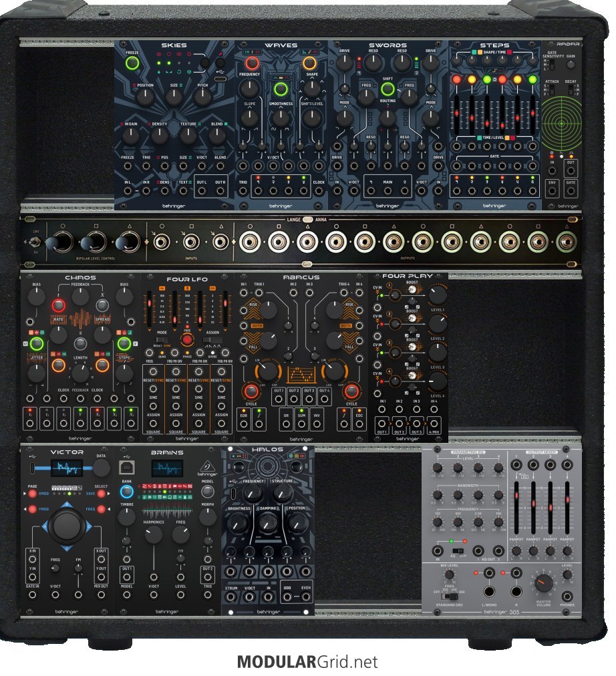Click the TIMBRE knob on Brains
616x676 pixels.
126,516
